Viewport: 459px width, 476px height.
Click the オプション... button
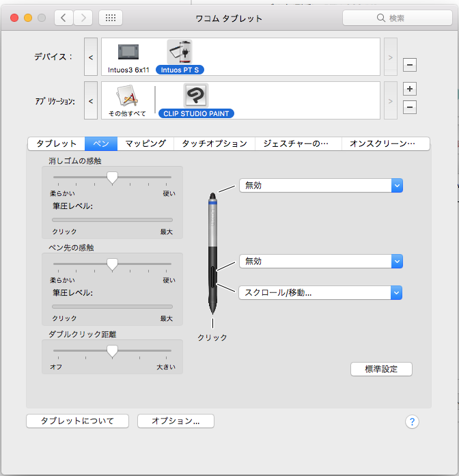(176, 421)
